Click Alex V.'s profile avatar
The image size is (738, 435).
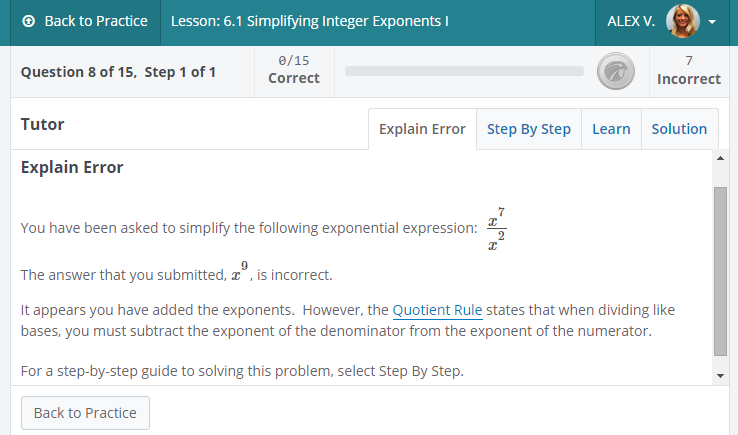(x=682, y=21)
